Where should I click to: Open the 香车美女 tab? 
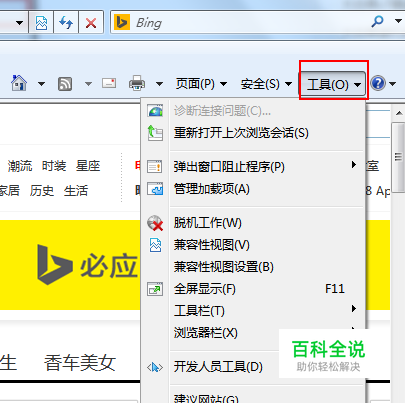pos(80,363)
